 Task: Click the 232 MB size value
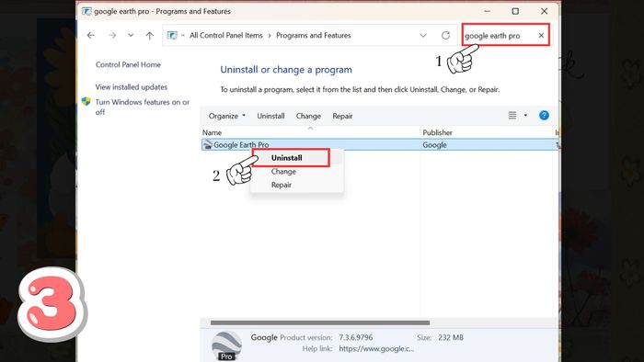451,338
